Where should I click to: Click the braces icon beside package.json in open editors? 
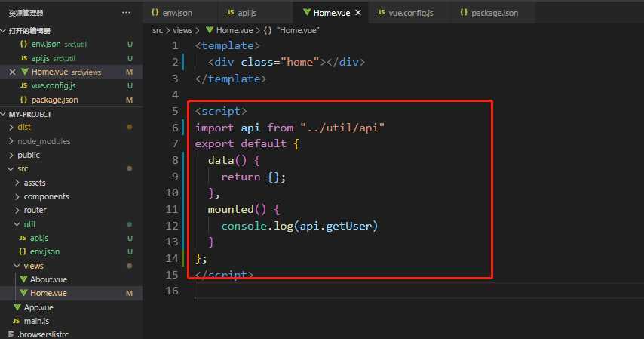click(23, 100)
